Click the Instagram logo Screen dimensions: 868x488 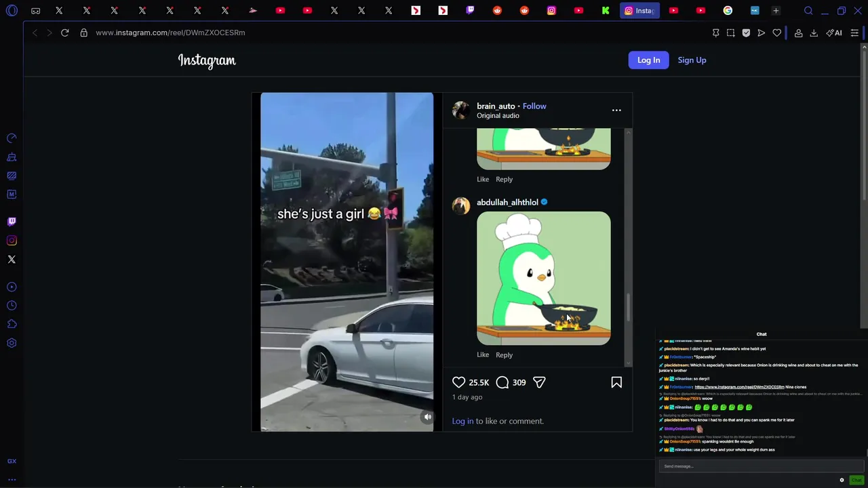click(207, 61)
